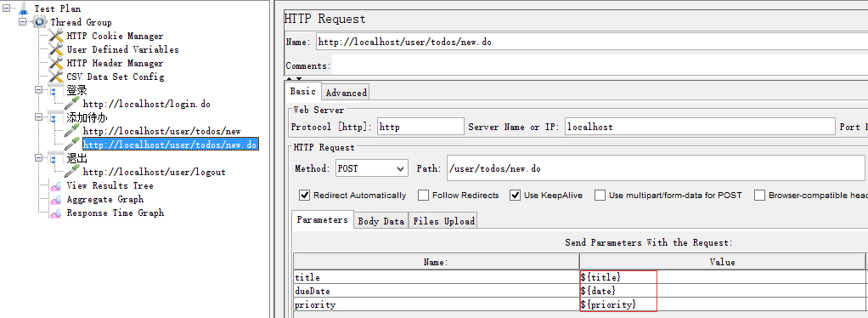The height and width of the screenshot is (318, 868).
Task: Collapse the 添加待办 controller node
Action: [39, 116]
